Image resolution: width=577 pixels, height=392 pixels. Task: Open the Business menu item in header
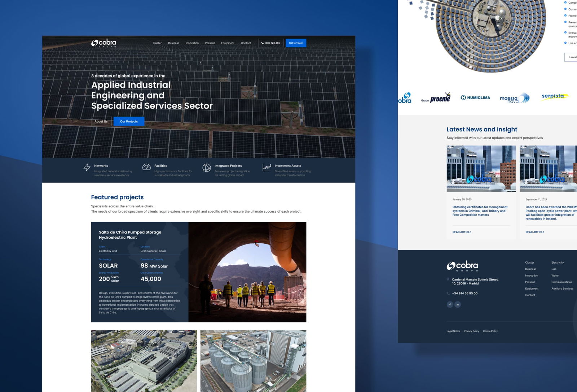(x=173, y=43)
